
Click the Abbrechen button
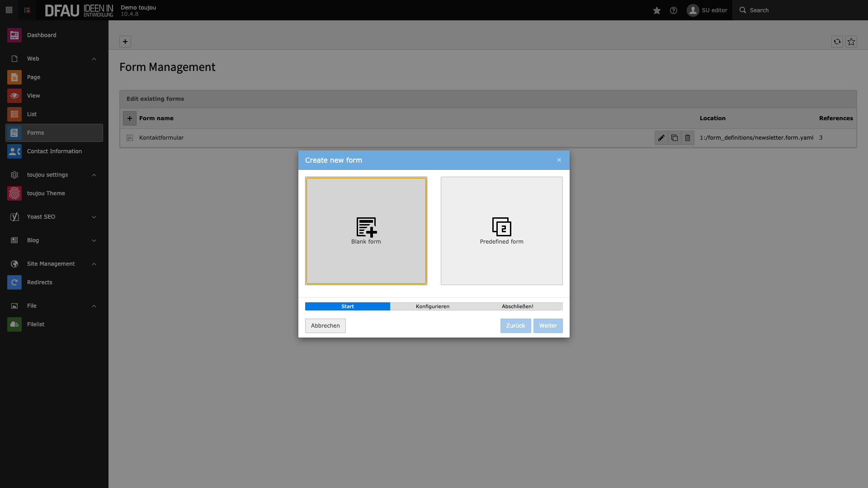[325, 326]
